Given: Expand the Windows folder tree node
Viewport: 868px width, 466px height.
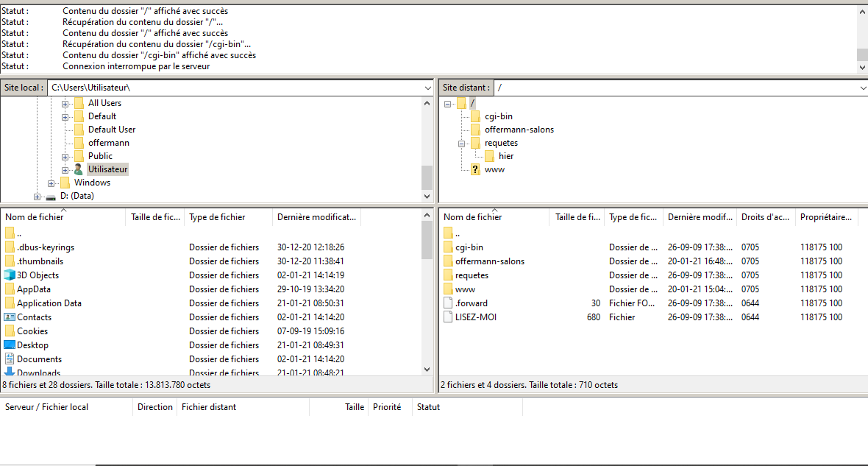Looking at the screenshot, I should click(51, 183).
